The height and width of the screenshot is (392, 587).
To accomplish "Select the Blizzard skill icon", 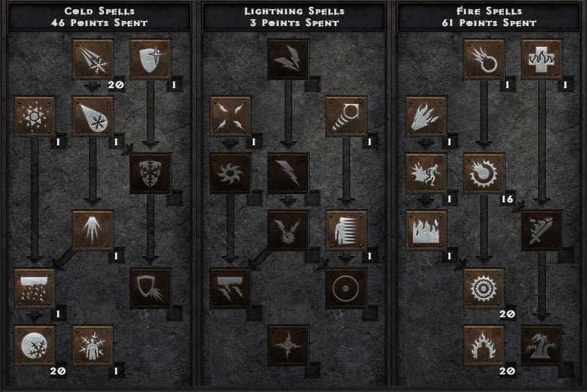I will [34, 289].
